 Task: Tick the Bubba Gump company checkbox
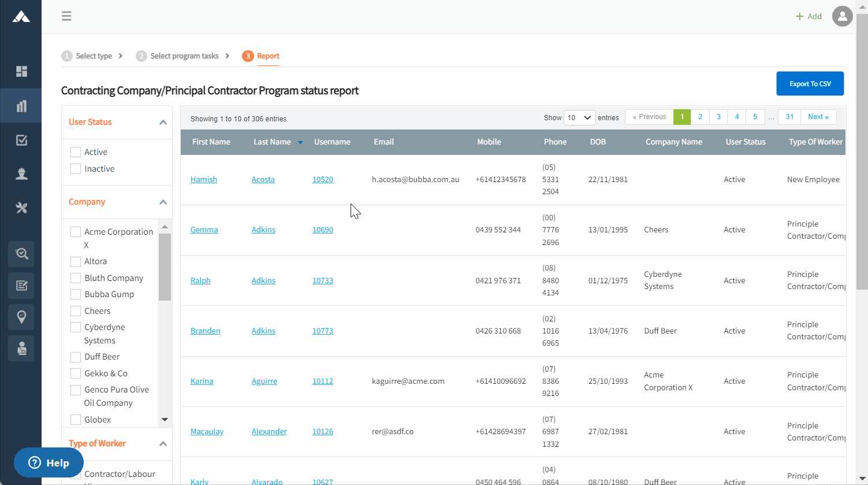click(x=76, y=294)
